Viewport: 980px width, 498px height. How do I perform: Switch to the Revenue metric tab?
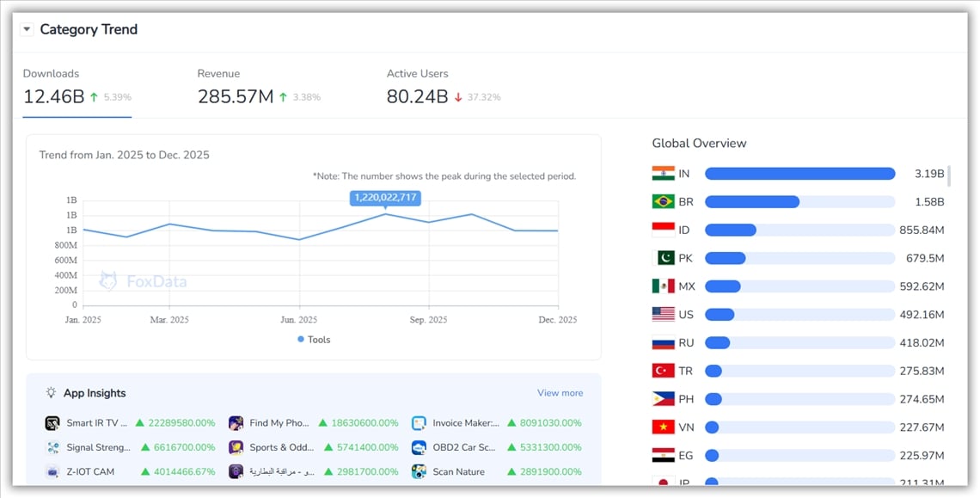click(x=259, y=87)
